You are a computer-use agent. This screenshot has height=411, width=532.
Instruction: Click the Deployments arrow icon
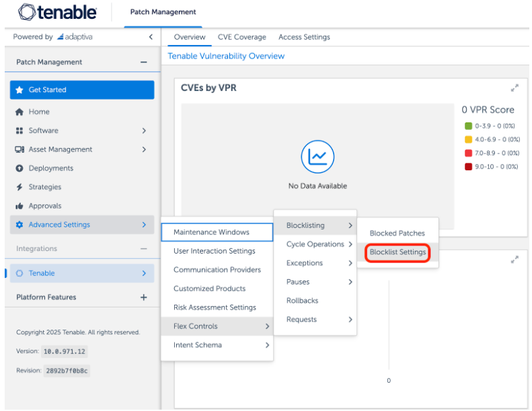pyautogui.click(x=20, y=169)
